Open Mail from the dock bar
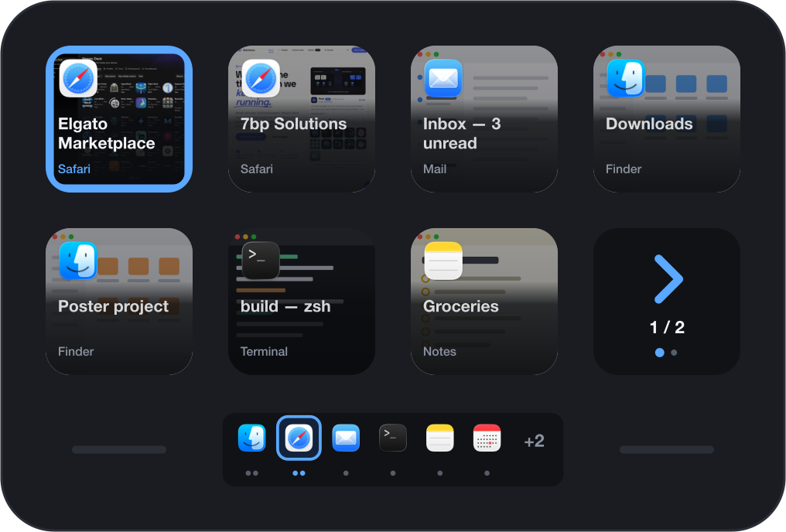Screen dimensions: 786x532 [x=346, y=438]
